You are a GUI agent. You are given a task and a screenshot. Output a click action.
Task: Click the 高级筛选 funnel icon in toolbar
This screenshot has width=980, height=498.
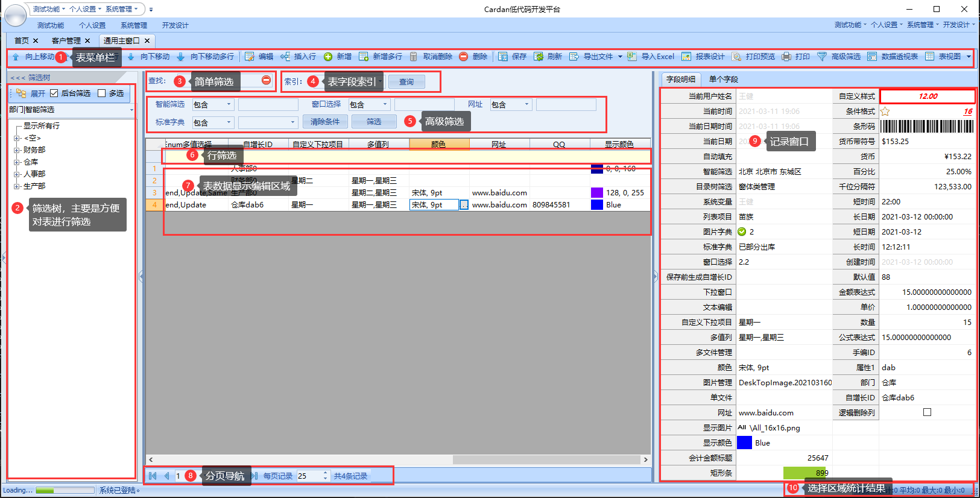tap(821, 57)
